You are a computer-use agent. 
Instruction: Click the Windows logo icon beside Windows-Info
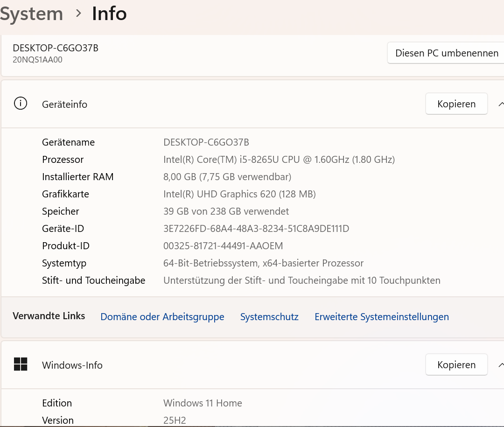[x=21, y=364]
